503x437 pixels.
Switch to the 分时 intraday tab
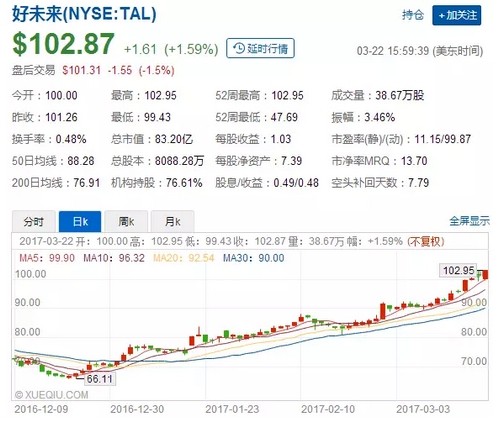34,221
